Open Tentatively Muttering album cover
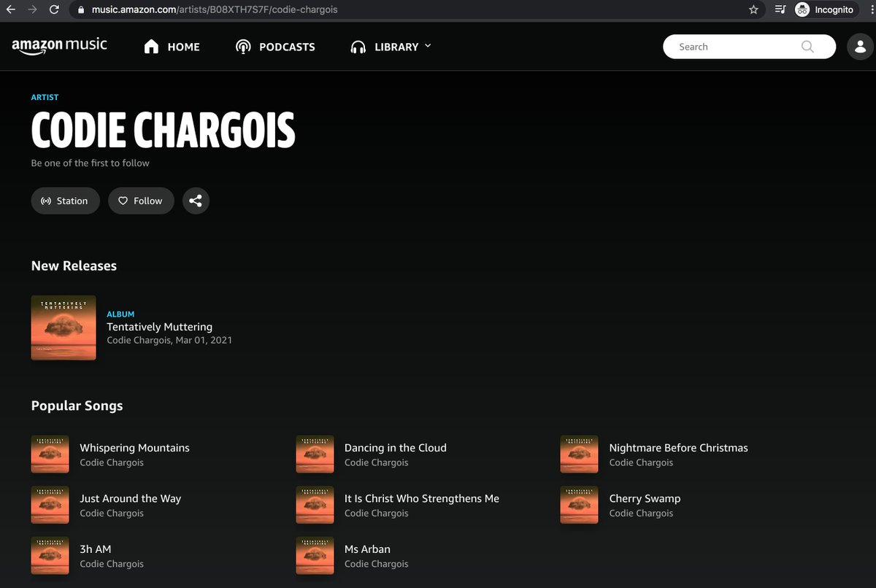This screenshot has width=876, height=588. pos(64,328)
